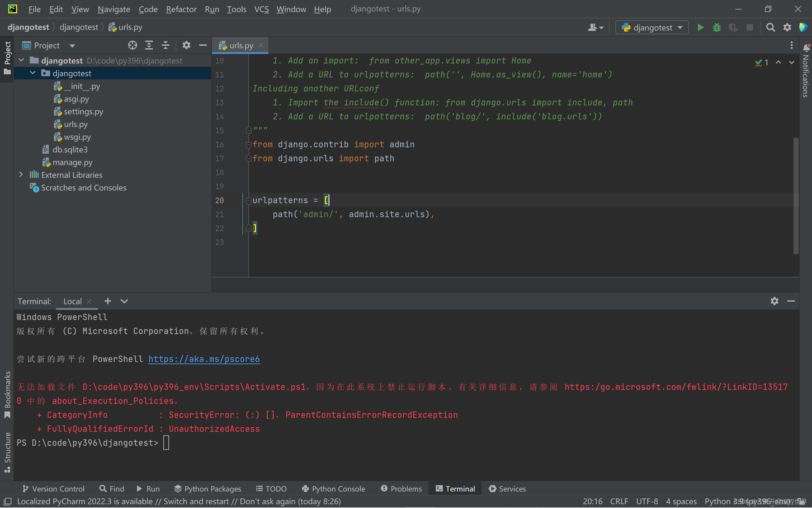
Task: Hide the Terminal tool window
Action: click(x=791, y=301)
